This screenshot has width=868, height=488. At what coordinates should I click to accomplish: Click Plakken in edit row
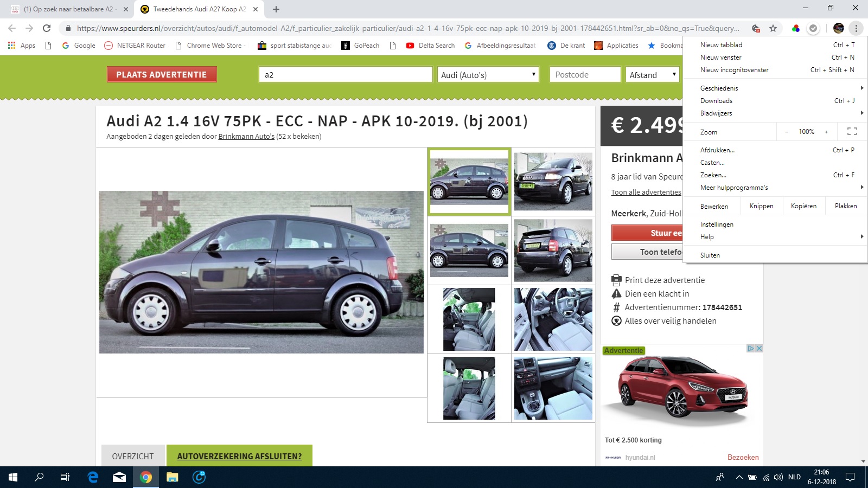pyautogui.click(x=846, y=206)
